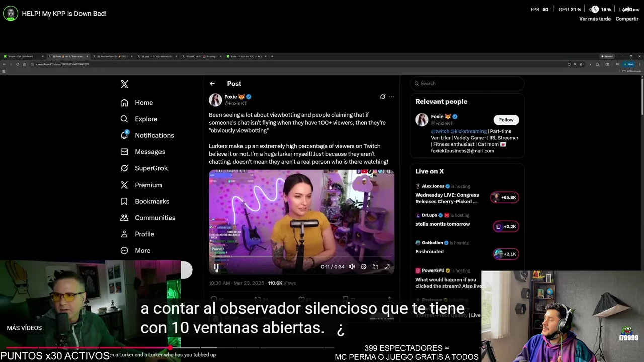Click the browser address bar URL

point(62,64)
